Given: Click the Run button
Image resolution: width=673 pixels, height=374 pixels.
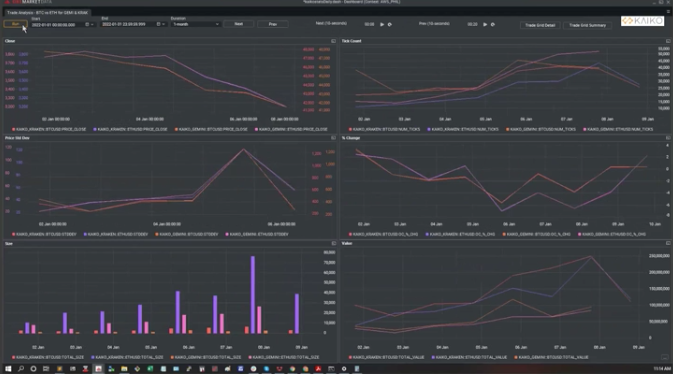Looking at the screenshot, I should point(15,24).
